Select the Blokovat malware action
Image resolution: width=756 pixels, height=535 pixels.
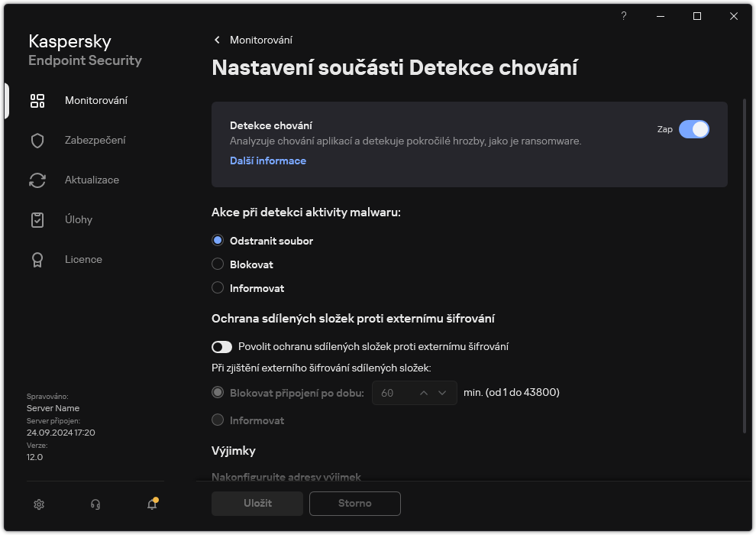tap(217, 264)
